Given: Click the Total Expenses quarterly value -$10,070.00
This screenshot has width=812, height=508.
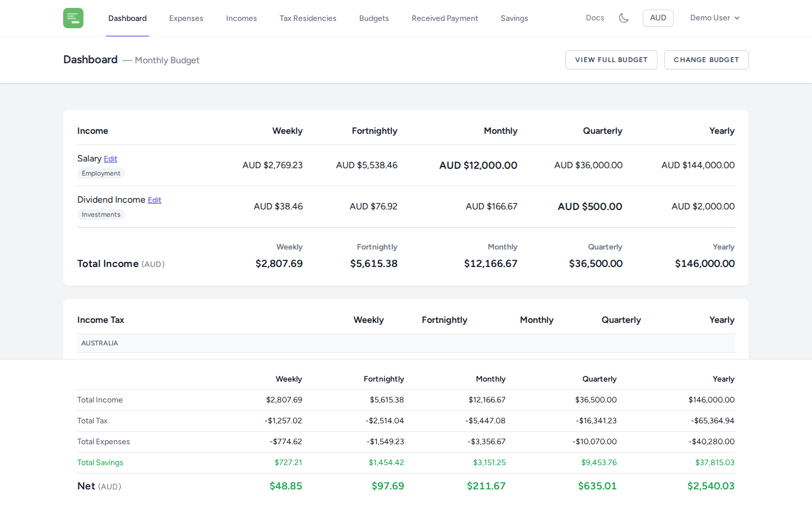Looking at the screenshot, I should coord(594,442).
